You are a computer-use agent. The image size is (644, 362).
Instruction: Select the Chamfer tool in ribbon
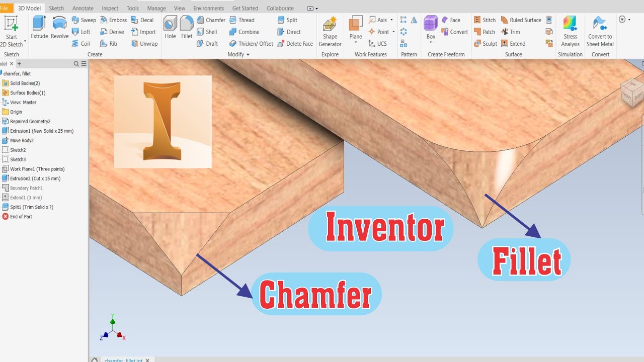point(211,20)
